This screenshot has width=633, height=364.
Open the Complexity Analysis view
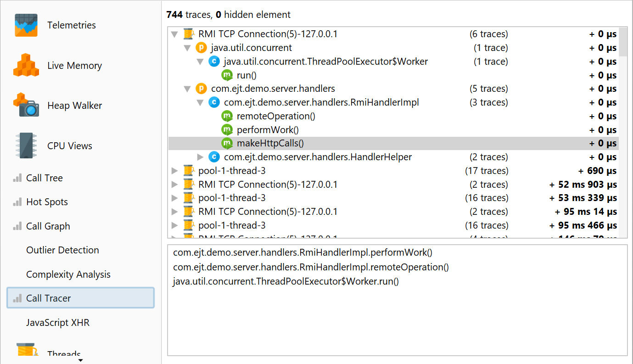[68, 274]
